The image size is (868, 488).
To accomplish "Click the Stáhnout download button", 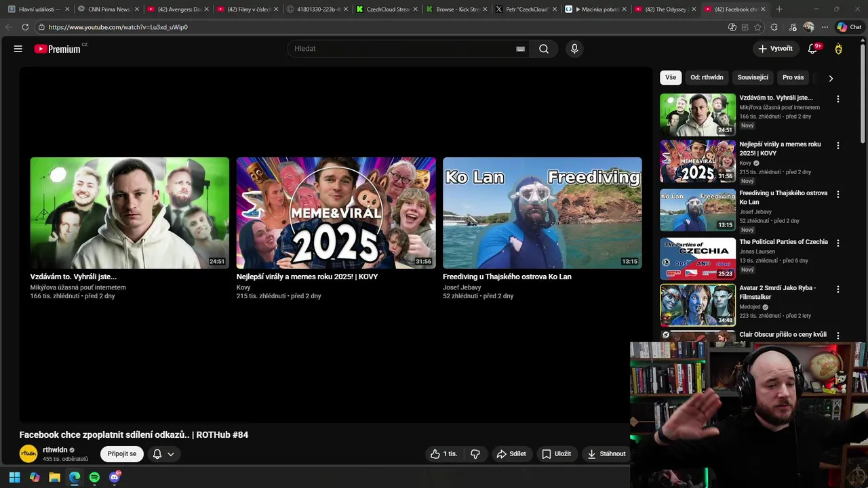I will (606, 454).
